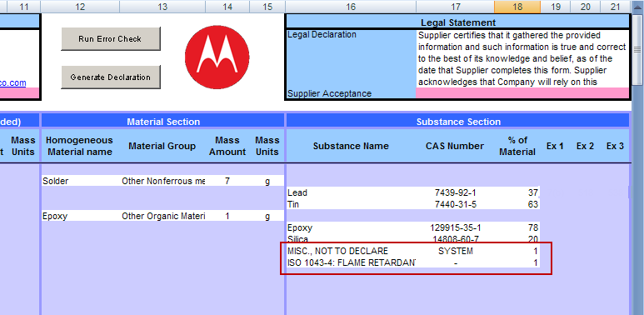The width and height of the screenshot is (644, 315).
Task: Select column header 12
Action: [x=81, y=7]
